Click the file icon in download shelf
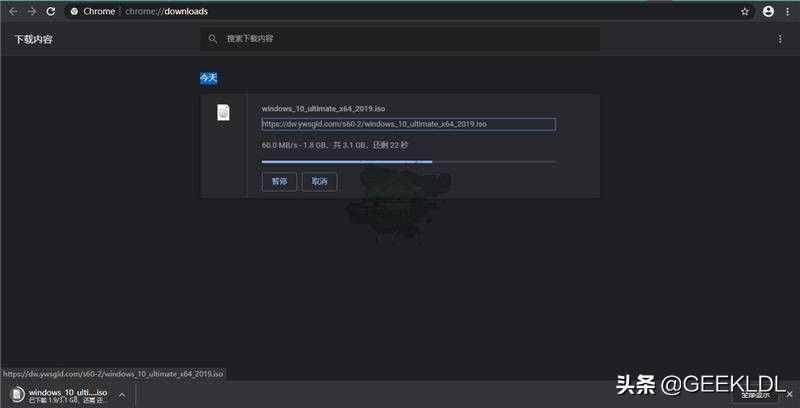 [x=18, y=394]
